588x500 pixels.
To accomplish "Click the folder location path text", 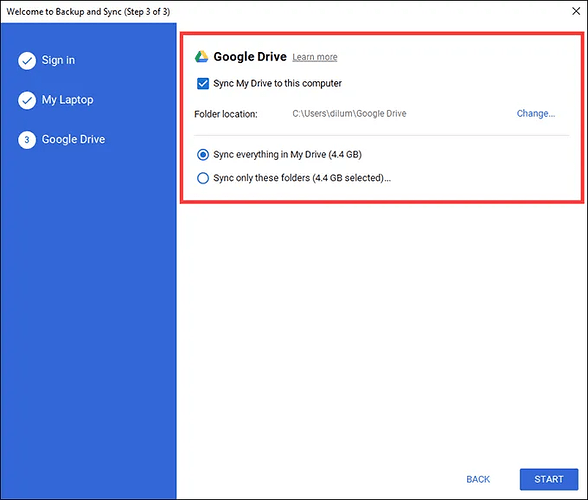I will click(x=349, y=113).
